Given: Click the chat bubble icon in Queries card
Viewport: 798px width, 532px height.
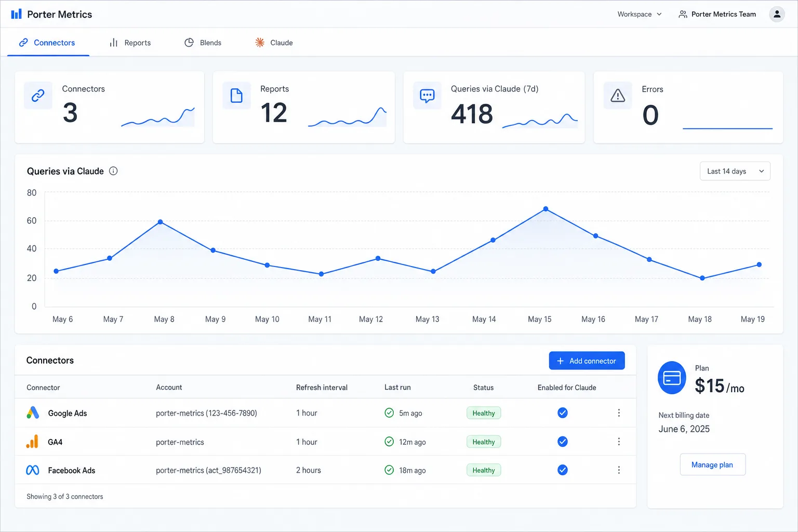Looking at the screenshot, I should point(427,96).
